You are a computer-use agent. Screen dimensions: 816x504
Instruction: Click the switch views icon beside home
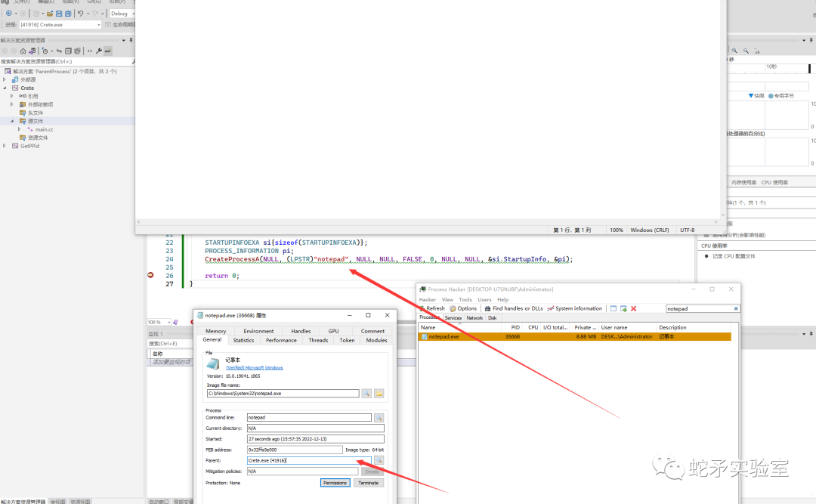pos(32,51)
